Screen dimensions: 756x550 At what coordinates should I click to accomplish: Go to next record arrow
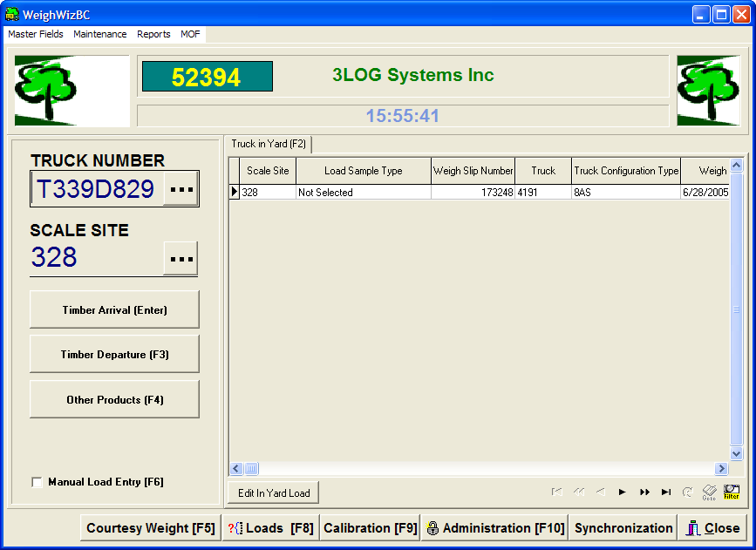tap(623, 492)
